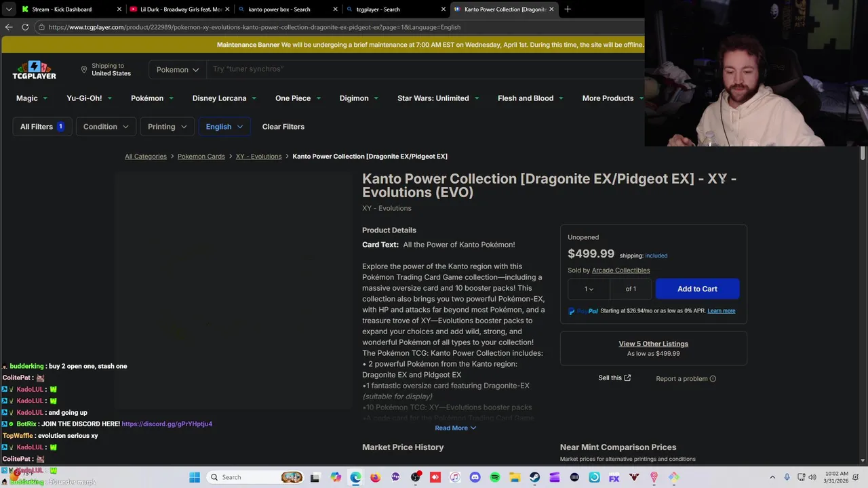This screenshot has height=488, width=868.
Task: Open the Pokémon navigation menu
Action: pos(152,98)
